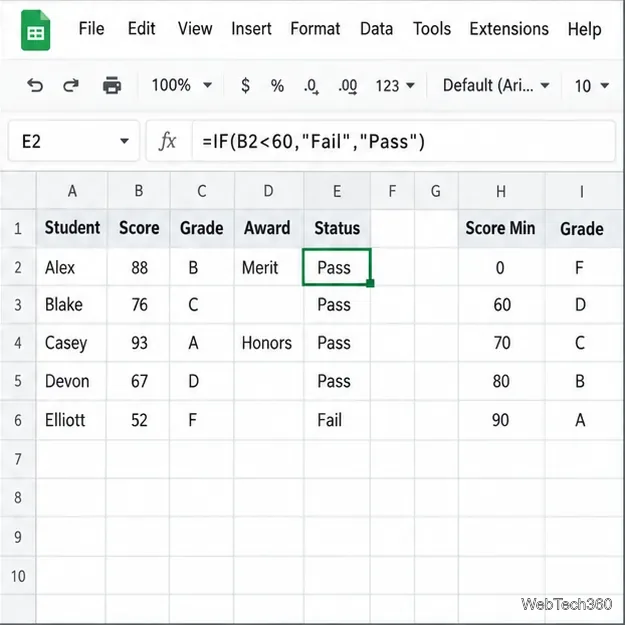Click the "Honors" award cell
Screen dimensions: 625x625
point(269,343)
